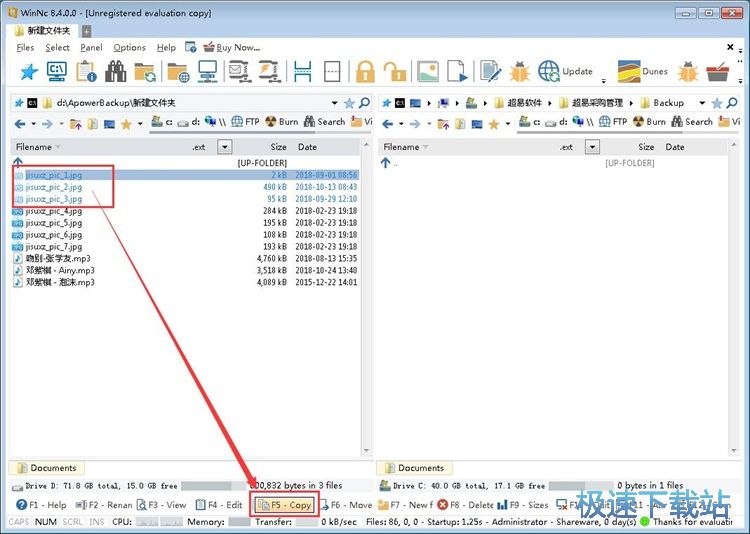Image resolution: width=750 pixels, height=534 pixels.
Task: Click the F8 - Delete button
Action: [x=466, y=505]
